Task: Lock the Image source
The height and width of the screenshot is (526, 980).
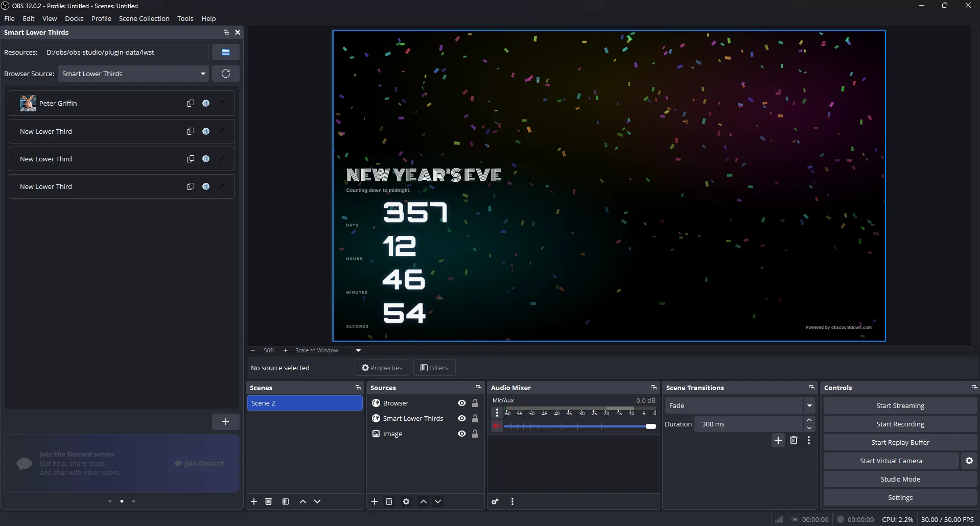Action: pos(475,434)
